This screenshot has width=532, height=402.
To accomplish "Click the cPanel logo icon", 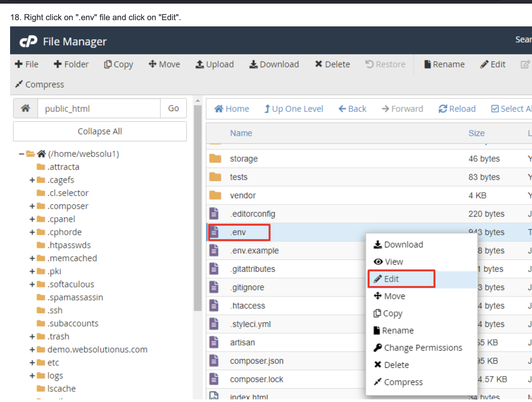I will (28, 42).
